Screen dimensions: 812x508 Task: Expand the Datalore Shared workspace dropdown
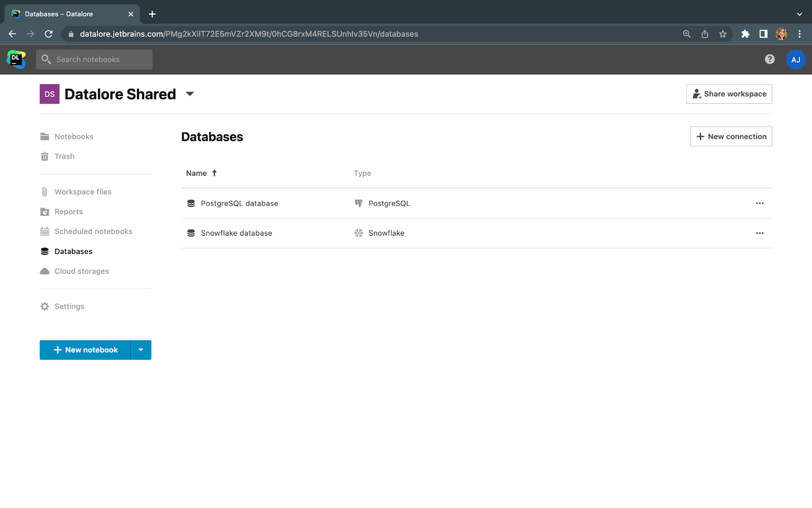tap(190, 94)
